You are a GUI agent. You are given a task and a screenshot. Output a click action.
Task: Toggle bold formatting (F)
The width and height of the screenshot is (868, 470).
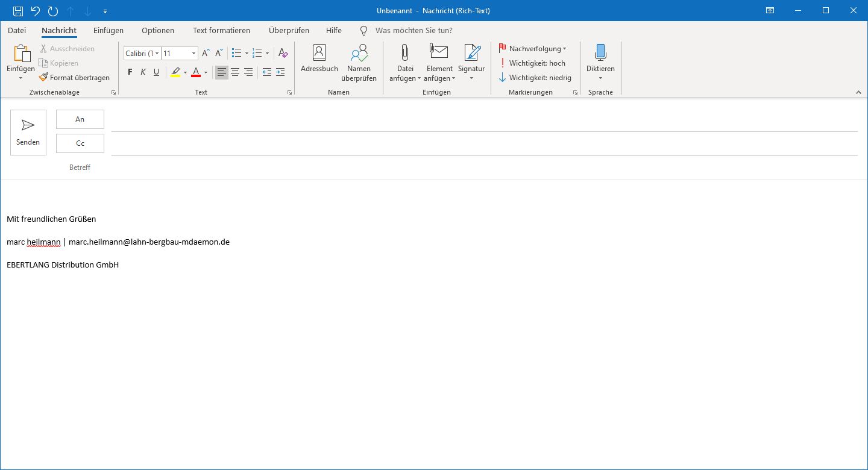pyautogui.click(x=130, y=72)
